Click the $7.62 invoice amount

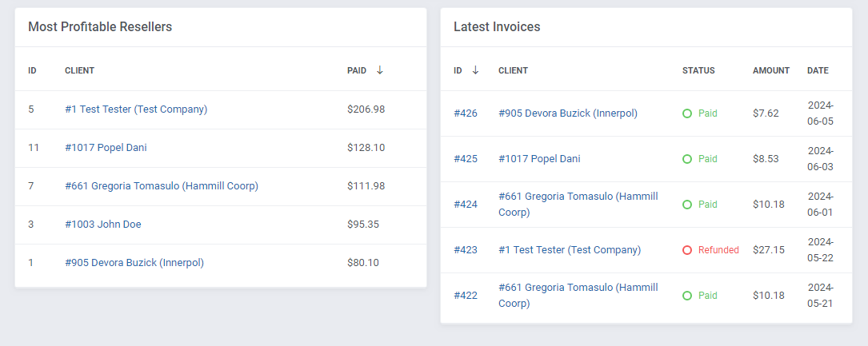click(766, 113)
